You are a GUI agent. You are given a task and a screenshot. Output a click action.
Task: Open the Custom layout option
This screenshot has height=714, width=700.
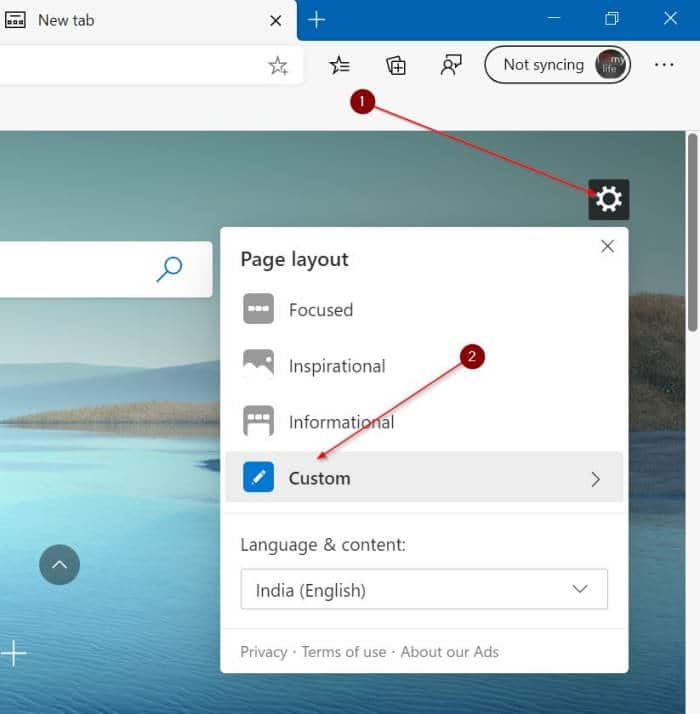(x=424, y=477)
